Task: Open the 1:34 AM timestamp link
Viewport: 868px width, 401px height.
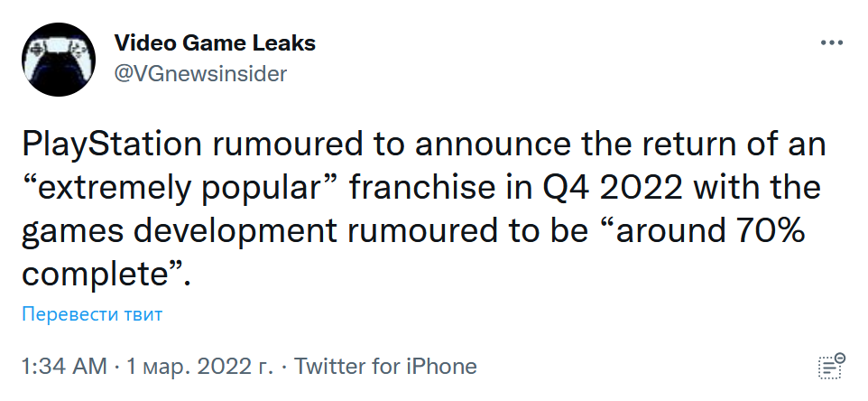Action: click(64, 366)
